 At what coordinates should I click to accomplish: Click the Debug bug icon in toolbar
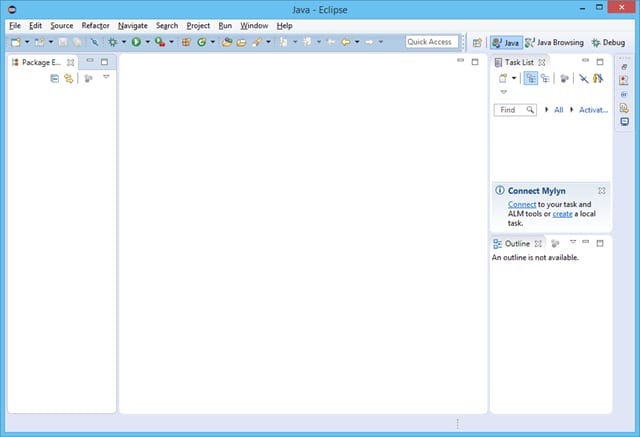(x=113, y=42)
